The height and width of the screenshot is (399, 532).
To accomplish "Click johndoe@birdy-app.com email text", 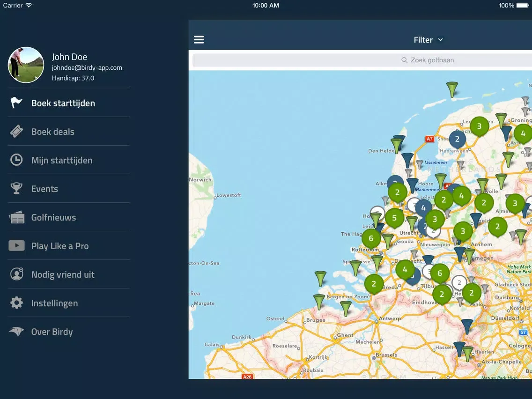I will (87, 67).
